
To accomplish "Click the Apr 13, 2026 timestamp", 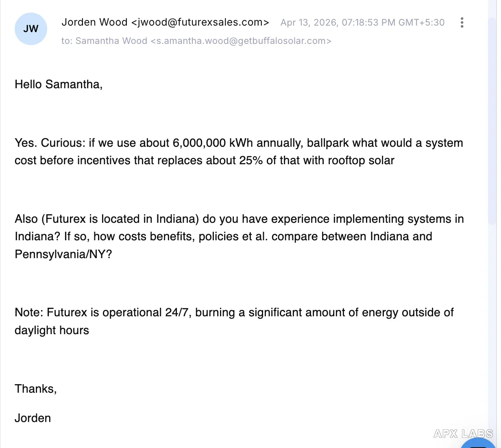I will pos(362,22).
